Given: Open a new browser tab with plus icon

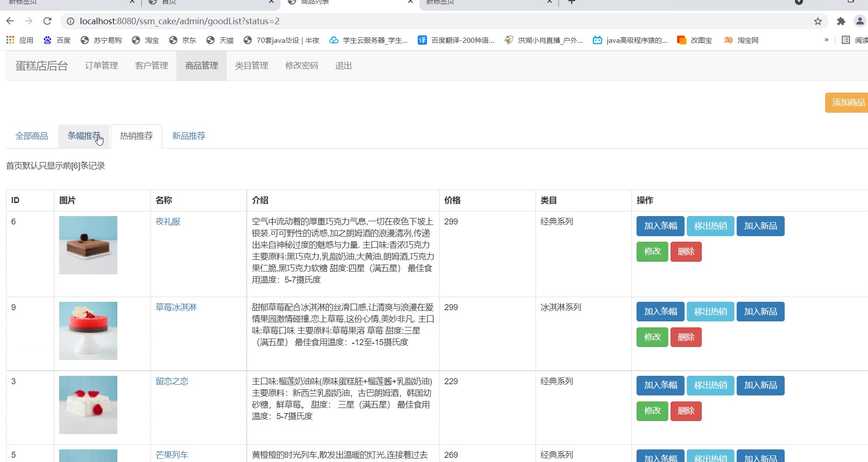Looking at the screenshot, I should (x=572, y=2).
